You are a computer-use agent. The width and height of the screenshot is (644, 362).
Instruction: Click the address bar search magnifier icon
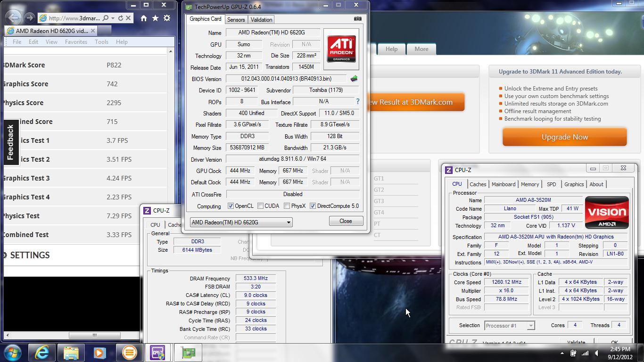coord(106,18)
